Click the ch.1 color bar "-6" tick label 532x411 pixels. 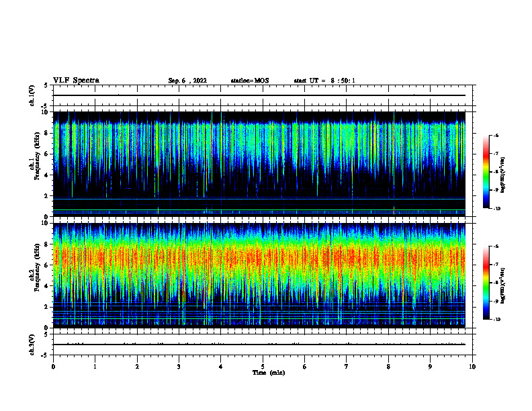[x=495, y=135]
